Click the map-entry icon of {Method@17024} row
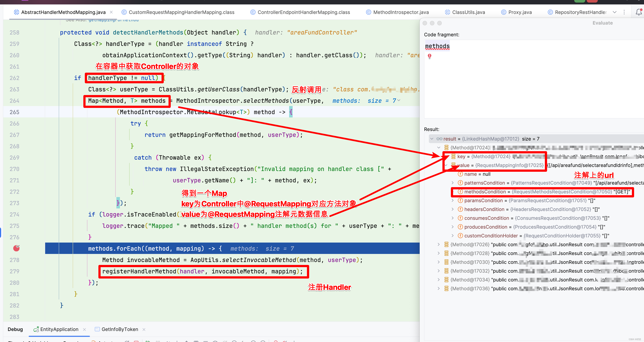 tap(446, 148)
